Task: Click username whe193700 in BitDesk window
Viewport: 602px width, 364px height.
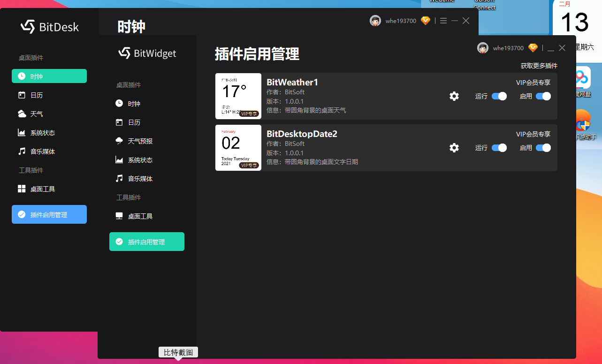Action: [x=401, y=21]
